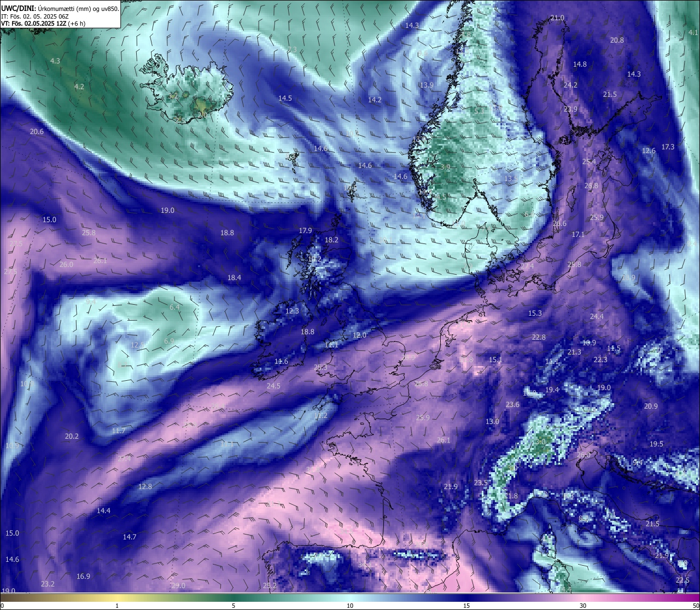Viewport: 700px width, 610px height.
Task: Click the 'UWC/DINI: Úrkomumætti (mm) og uv850.' title
Action: (60, 9)
